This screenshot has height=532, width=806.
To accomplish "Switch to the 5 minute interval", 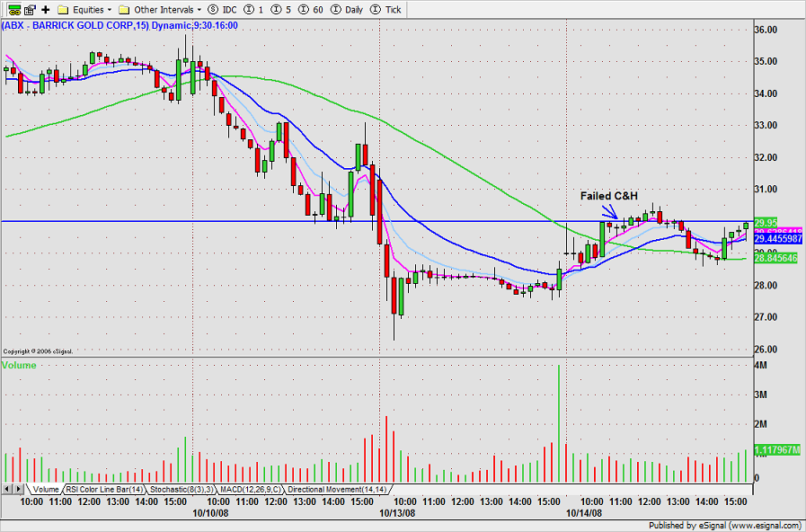I will point(280,9).
